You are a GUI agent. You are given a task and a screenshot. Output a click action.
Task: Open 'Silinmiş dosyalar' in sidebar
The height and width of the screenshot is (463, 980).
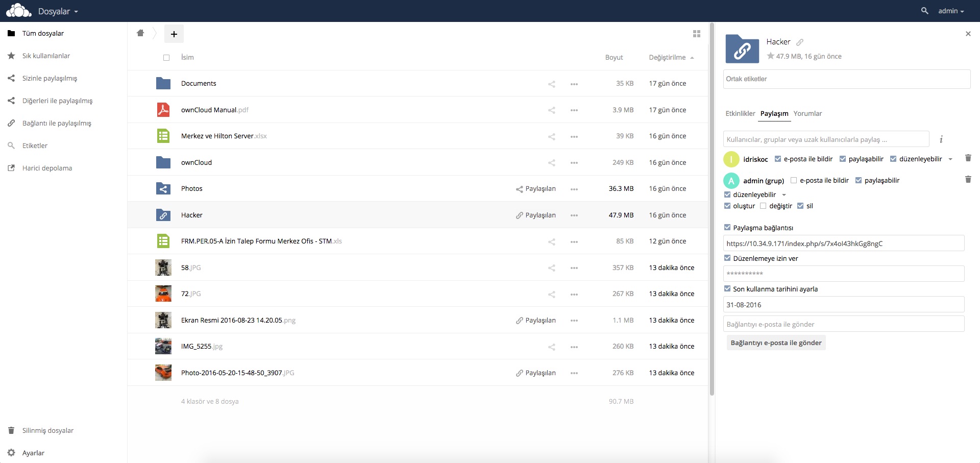point(48,430)
